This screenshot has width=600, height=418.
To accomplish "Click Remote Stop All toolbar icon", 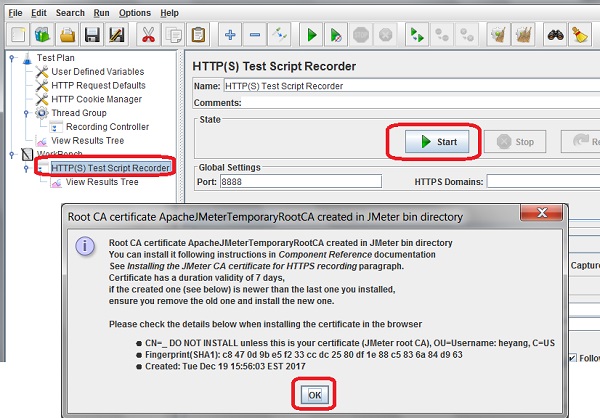I will tap(442, 35).
